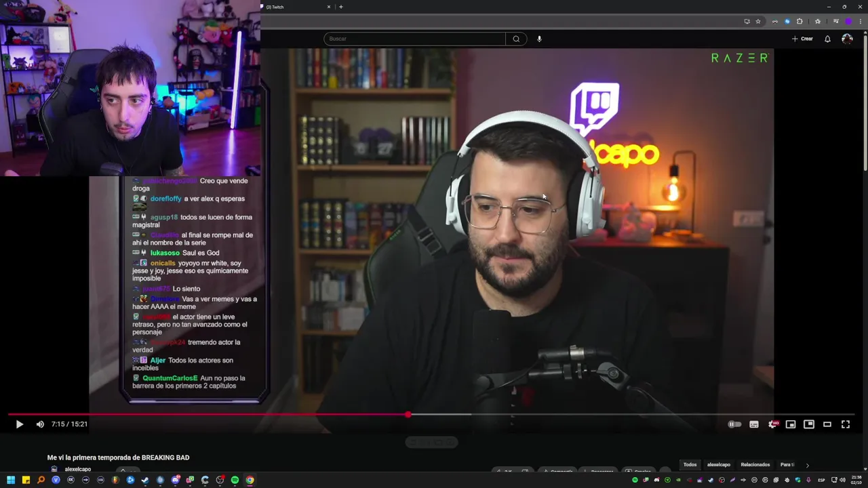Viewport: 868px width, 488px height.
Task: Click the Razer logo in the video
Action: (740, 58)
